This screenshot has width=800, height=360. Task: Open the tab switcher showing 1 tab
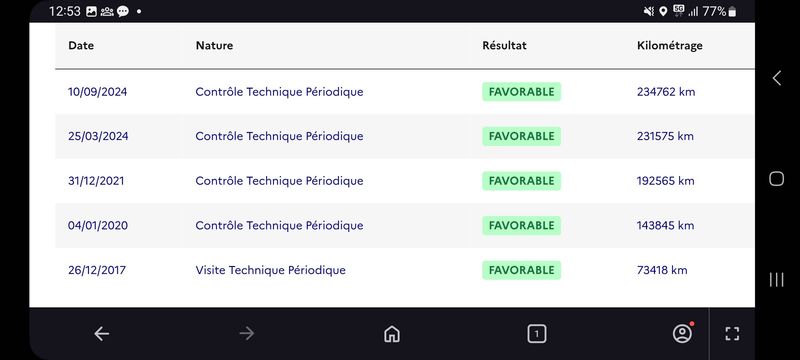click(536, 334)
